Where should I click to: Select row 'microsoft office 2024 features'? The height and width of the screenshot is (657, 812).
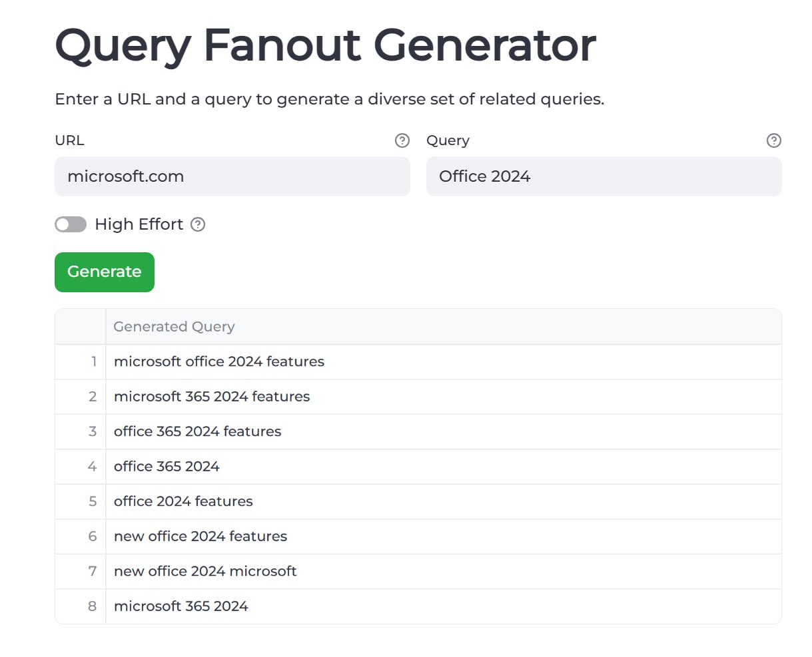click(x=418, y=361)
